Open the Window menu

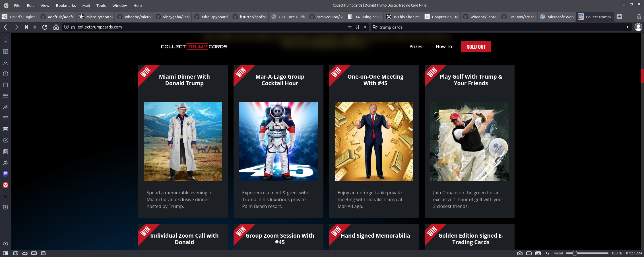click(x=119, y=5)
